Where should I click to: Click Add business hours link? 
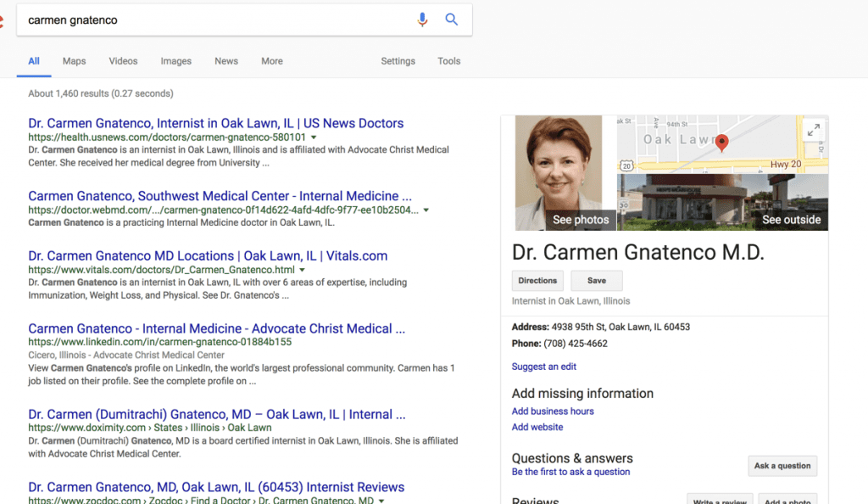tap(553, 412)
